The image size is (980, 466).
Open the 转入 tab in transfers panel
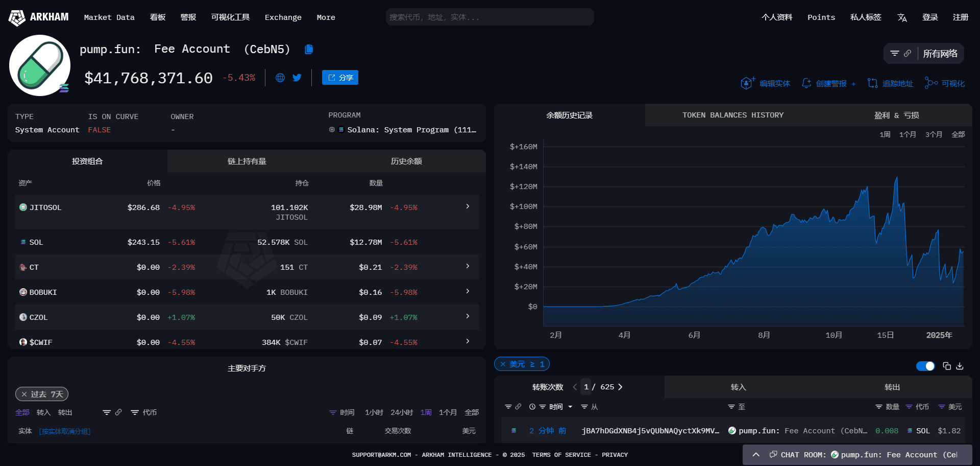click(738, 387)
